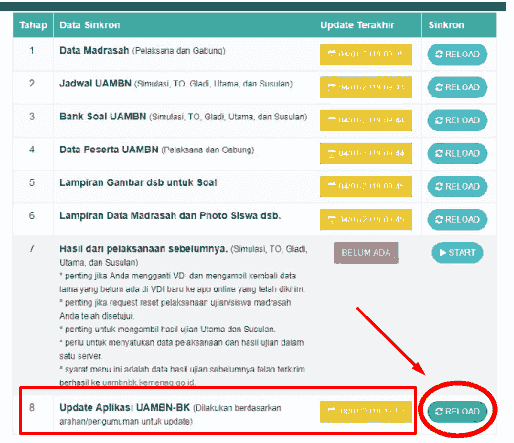Viewport: 514px width, 443px height.
Task: Click reload icon in Lampiran Gambar button
Action: [x=439, y=186]
